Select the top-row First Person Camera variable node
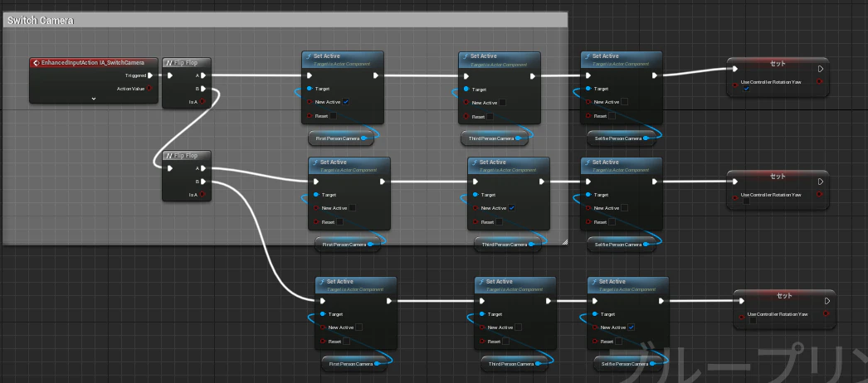Screen dimensions: 868x383 tap(341, 138)
